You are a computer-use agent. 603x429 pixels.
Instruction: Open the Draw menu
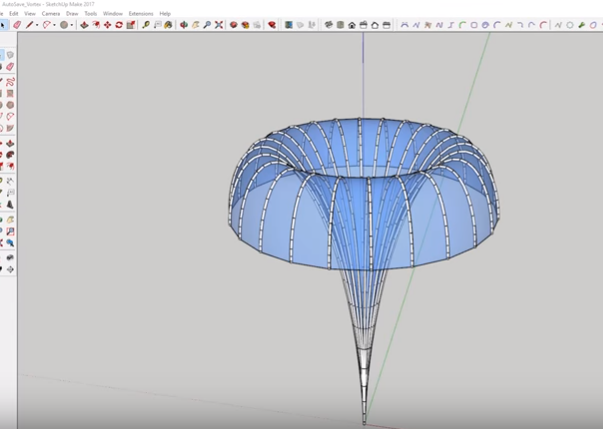pyautogui.click(x=72, y=14)
